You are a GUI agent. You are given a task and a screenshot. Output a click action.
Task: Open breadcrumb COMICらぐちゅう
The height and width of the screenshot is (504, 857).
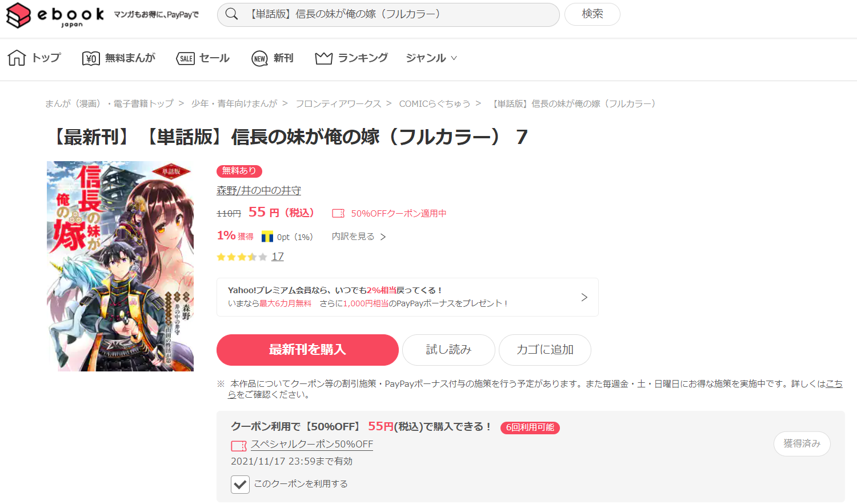coord(435,103)
